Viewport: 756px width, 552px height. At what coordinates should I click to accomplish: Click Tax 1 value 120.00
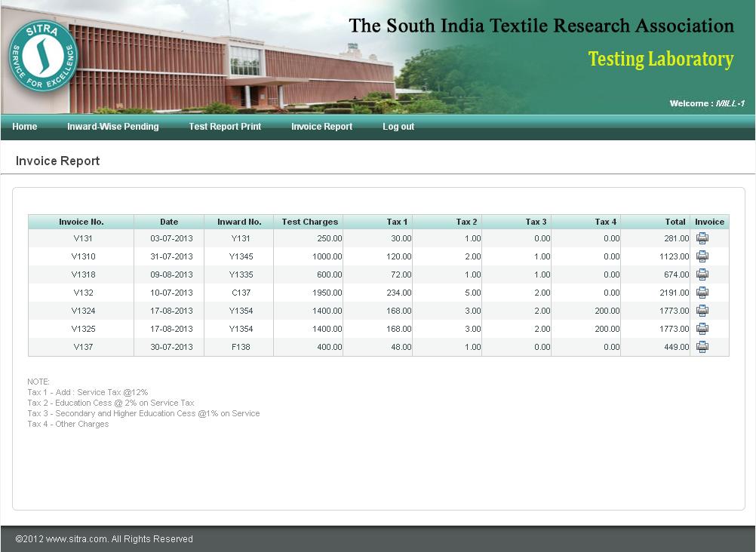pos(398,256)
